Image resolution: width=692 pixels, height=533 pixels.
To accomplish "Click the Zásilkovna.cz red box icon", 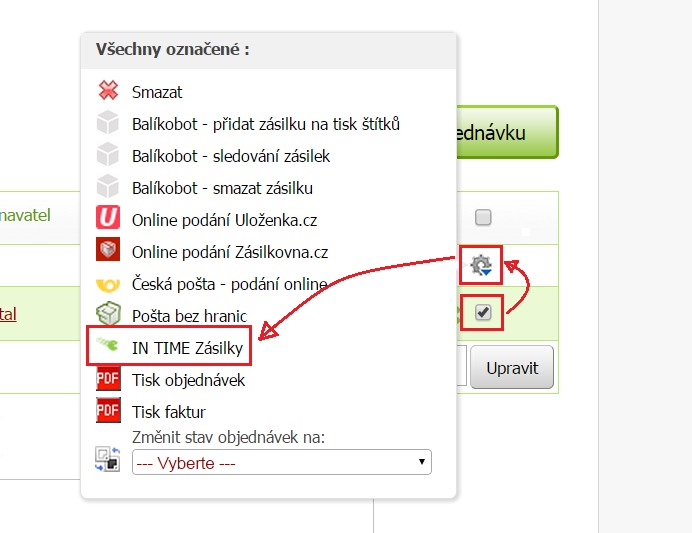I will (108, 249).
